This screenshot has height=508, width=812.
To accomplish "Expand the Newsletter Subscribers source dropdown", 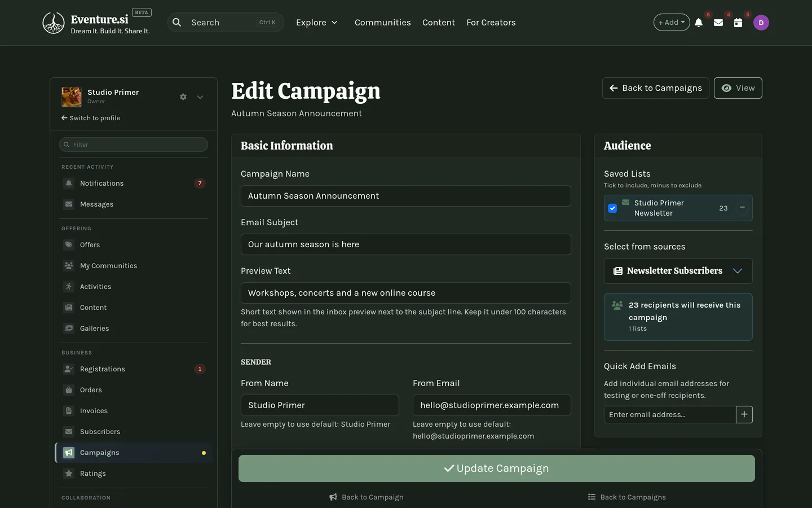I will tap(678, 271).
